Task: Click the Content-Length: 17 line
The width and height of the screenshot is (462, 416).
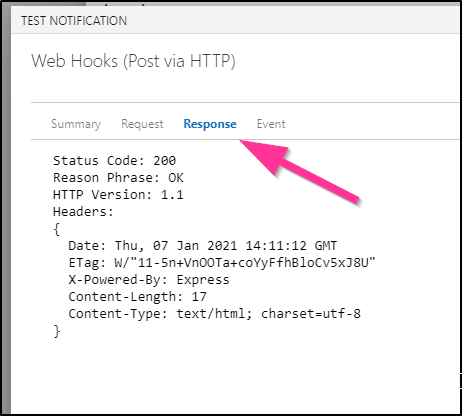Action: coord(137,297)
